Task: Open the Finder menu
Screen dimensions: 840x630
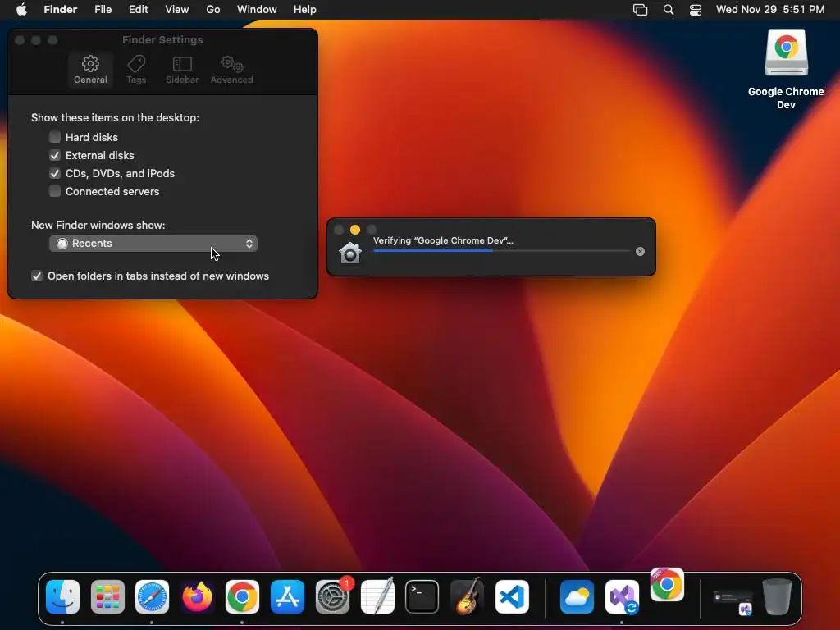Action: point(61,9)
